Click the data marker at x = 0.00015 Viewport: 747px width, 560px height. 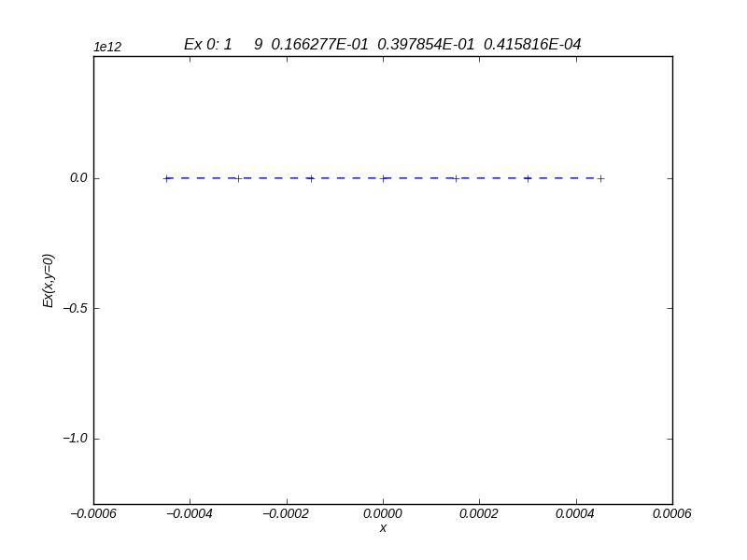[x=456, y=178]
